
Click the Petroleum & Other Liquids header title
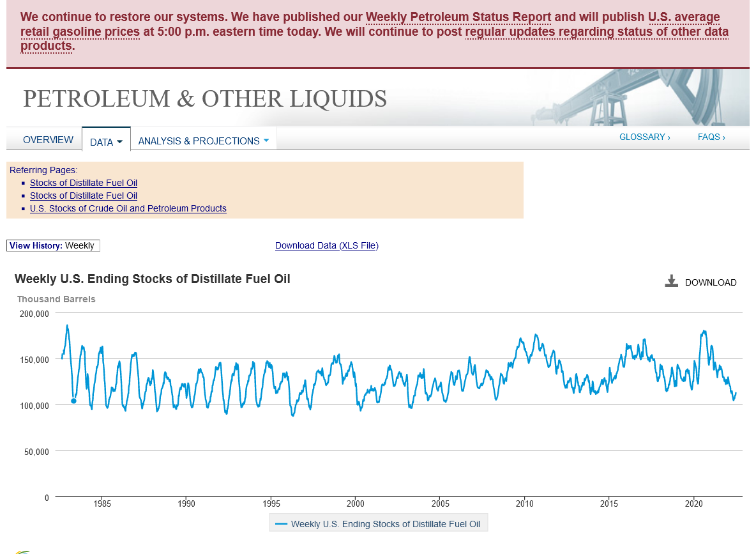(205, 99)
